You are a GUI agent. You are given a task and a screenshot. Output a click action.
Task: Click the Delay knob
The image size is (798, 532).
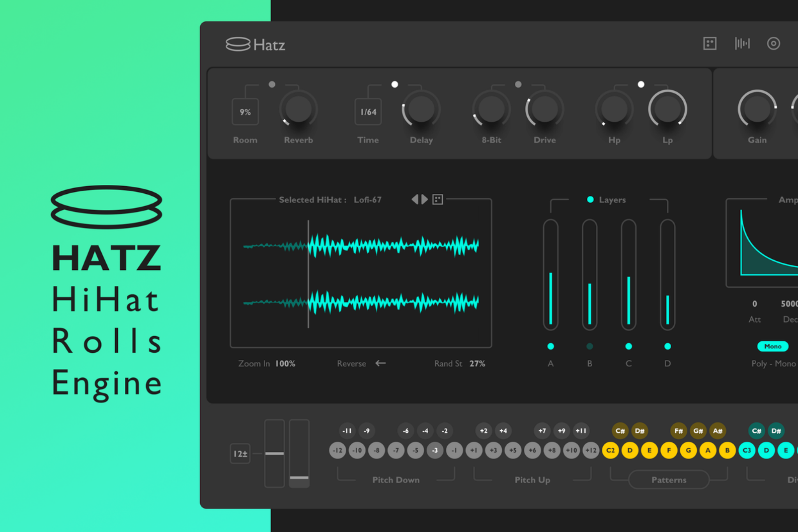pyautogui.click(x=421, y=109)
